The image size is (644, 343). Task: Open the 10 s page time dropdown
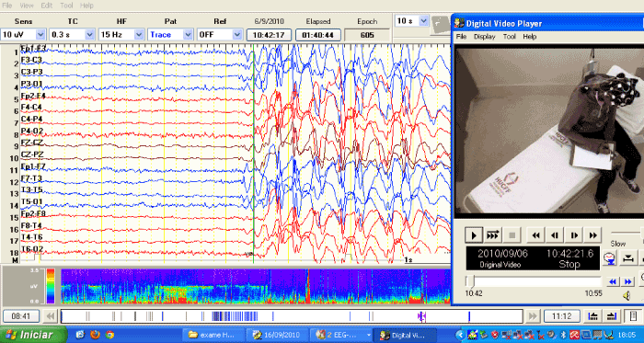click(x=412, y=21)
